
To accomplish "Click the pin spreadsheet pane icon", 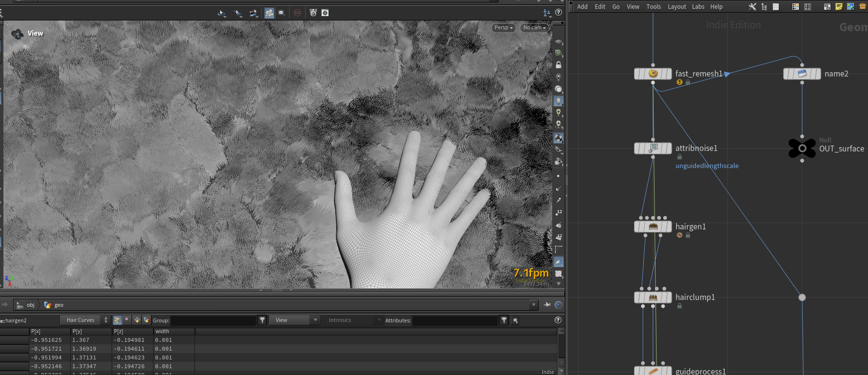I will [547, 305].
